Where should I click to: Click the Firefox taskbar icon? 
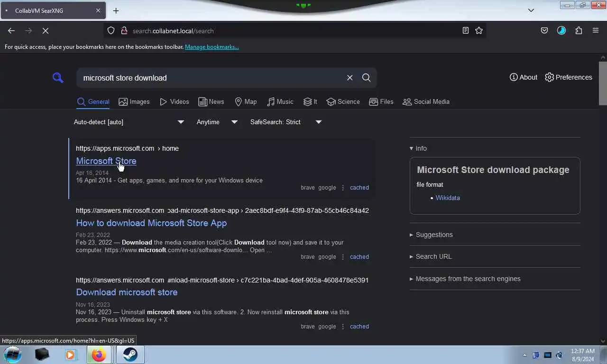point(99,355)
